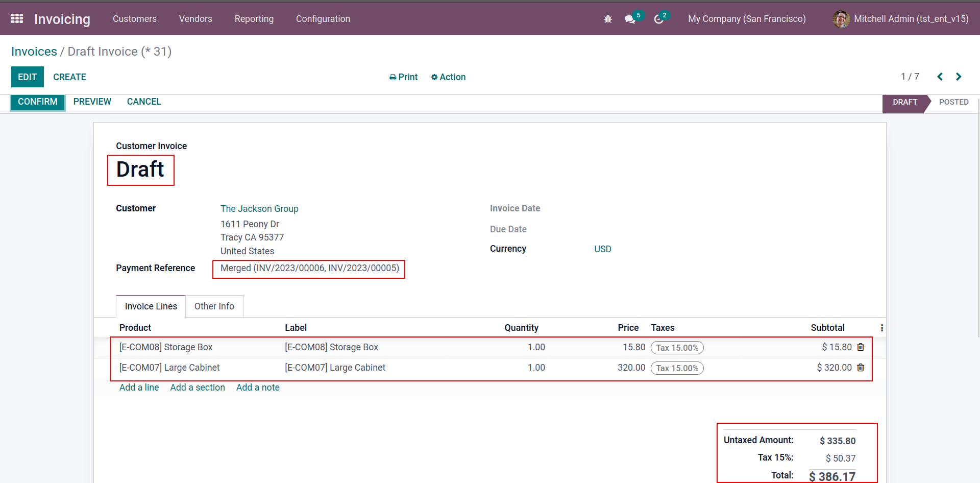Open the Print dropdown
The width and height of the screenshot is (980, 483).
point(403,77)
